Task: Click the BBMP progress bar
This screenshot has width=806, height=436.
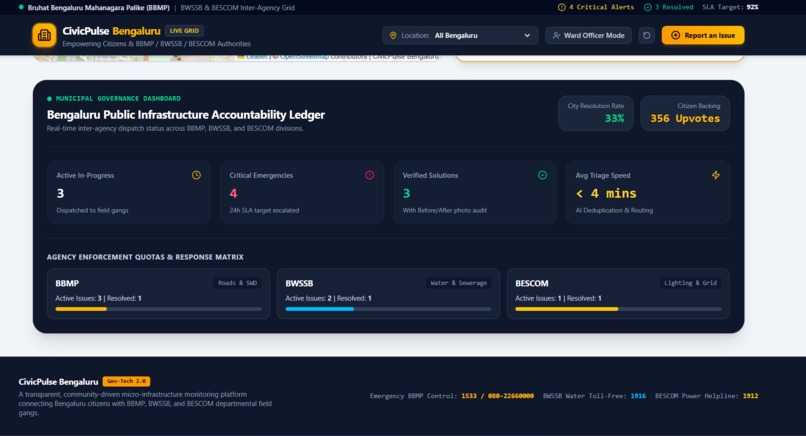Action: pyautogui.click(x=158, y=309)
